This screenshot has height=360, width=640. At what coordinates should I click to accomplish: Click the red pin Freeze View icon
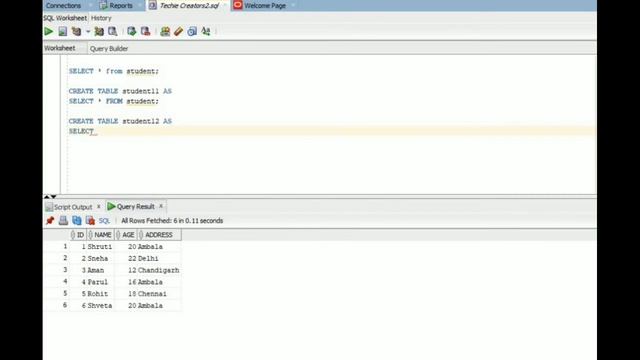50,221
